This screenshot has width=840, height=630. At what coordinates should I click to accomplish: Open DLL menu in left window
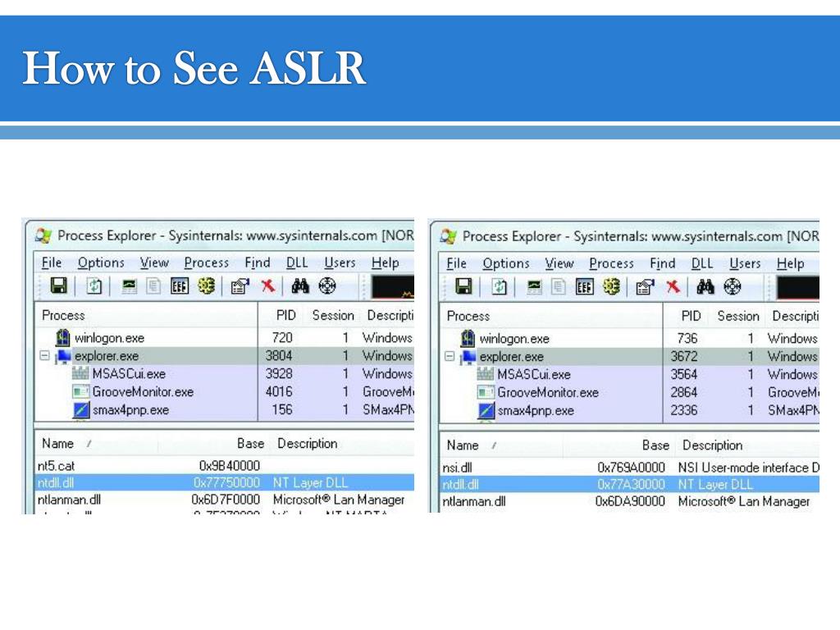(x=297, y=262)
